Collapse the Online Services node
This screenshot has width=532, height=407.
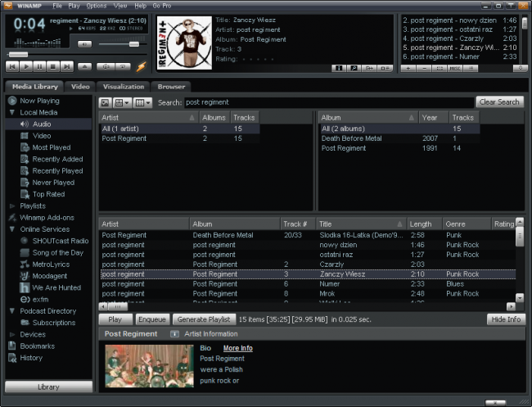point(12,229)
